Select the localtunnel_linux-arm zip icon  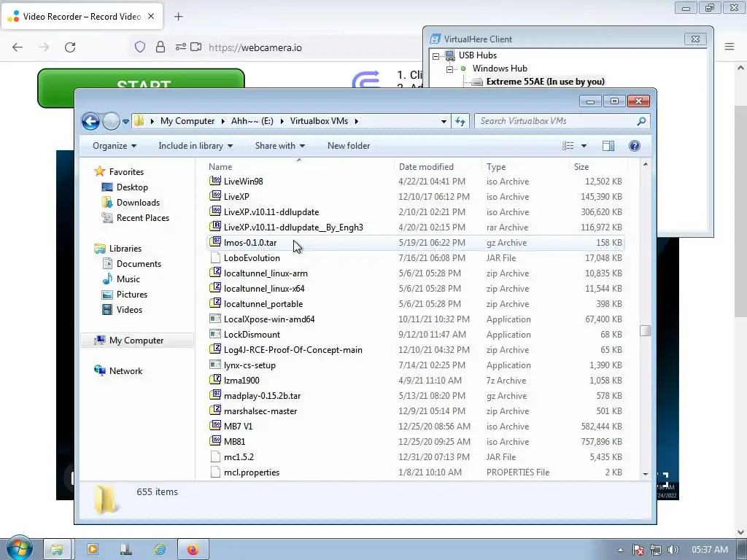tap(215, 273)
